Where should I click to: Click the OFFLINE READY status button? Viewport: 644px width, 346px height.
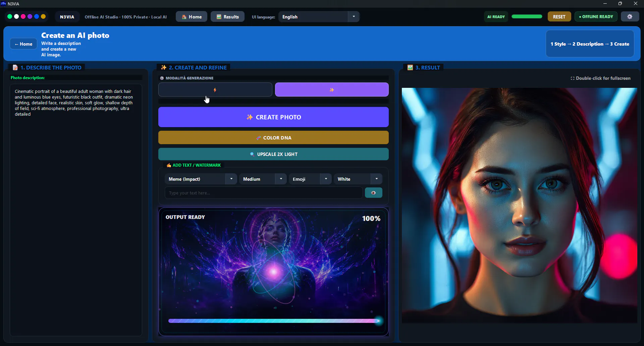[596, 17]
